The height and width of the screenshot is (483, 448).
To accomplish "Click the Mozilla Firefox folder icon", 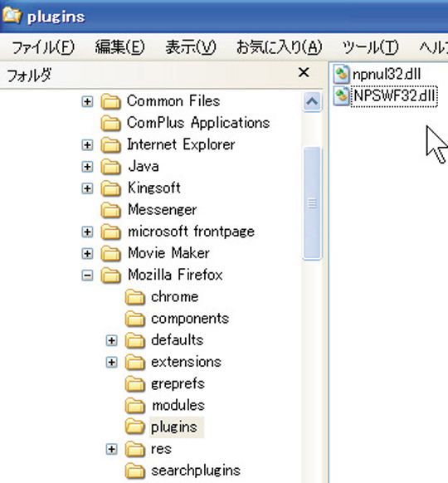I will [x=110, y=275].
